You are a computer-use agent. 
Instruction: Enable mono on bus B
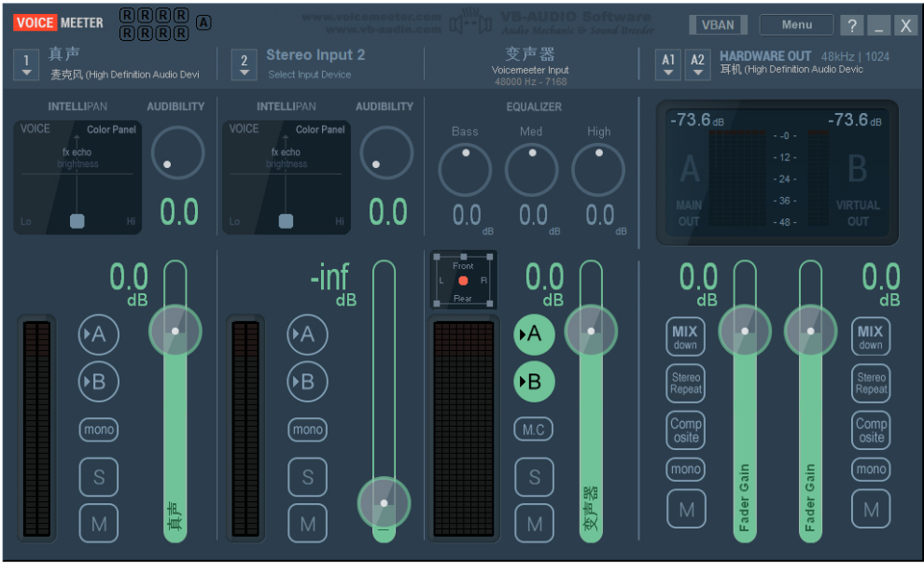tap(871, 470)
